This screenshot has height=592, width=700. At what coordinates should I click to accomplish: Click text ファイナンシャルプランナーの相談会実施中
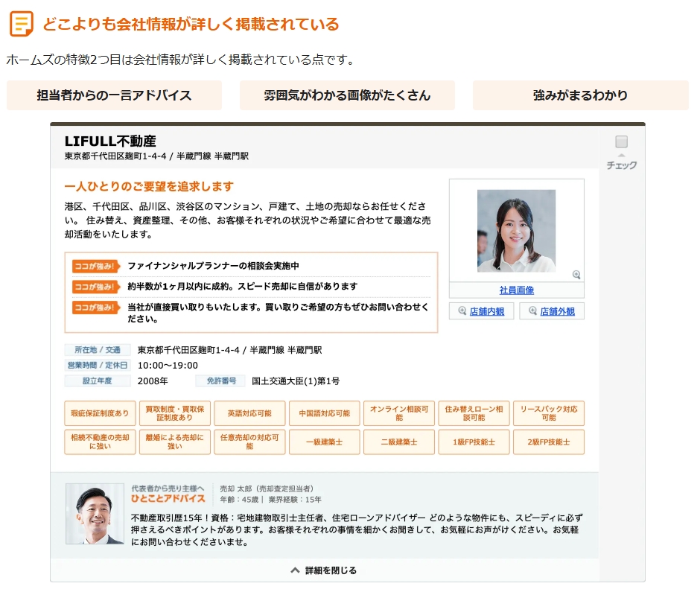click(214, 266)
